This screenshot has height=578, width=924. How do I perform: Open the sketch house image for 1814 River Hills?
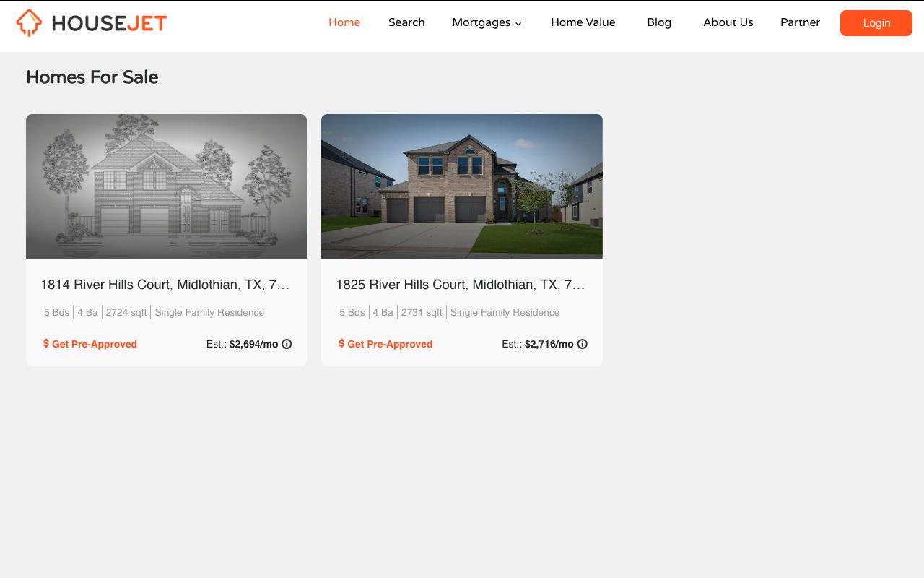coord(166,186)
